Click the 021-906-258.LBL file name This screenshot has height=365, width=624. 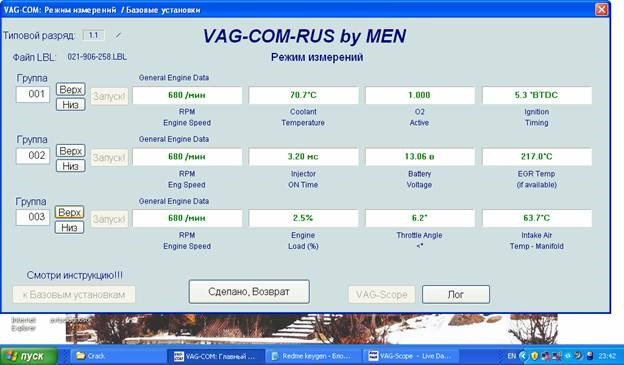click(x=97, y=57)
